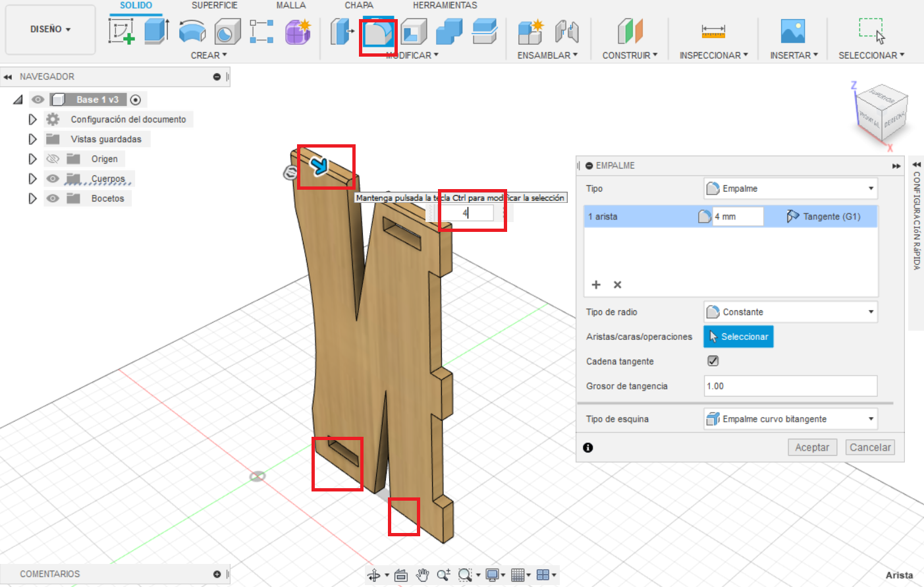Click the 4 mm radius field in dialog

point(737,216)
